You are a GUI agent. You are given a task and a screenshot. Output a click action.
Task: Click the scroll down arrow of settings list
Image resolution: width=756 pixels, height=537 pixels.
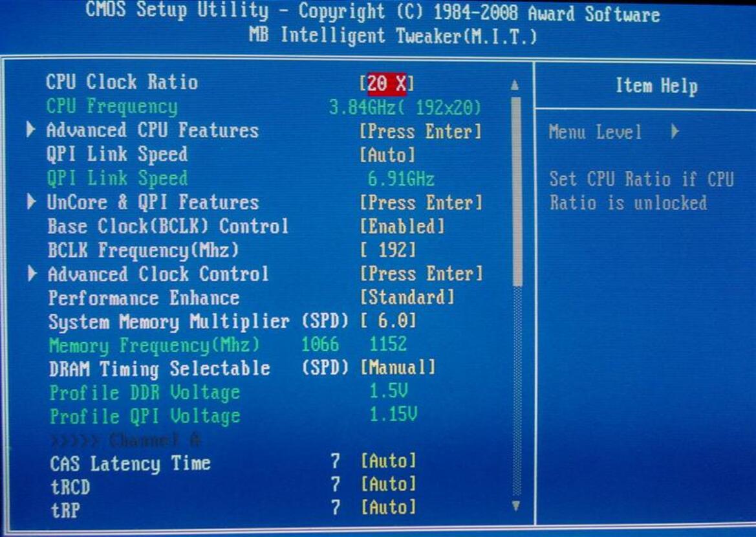pos(516,506)
